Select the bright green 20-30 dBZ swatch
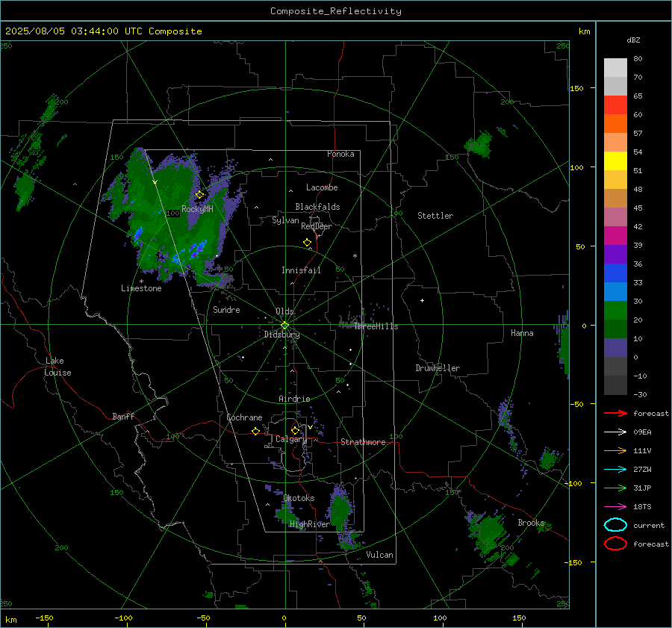 615,311
